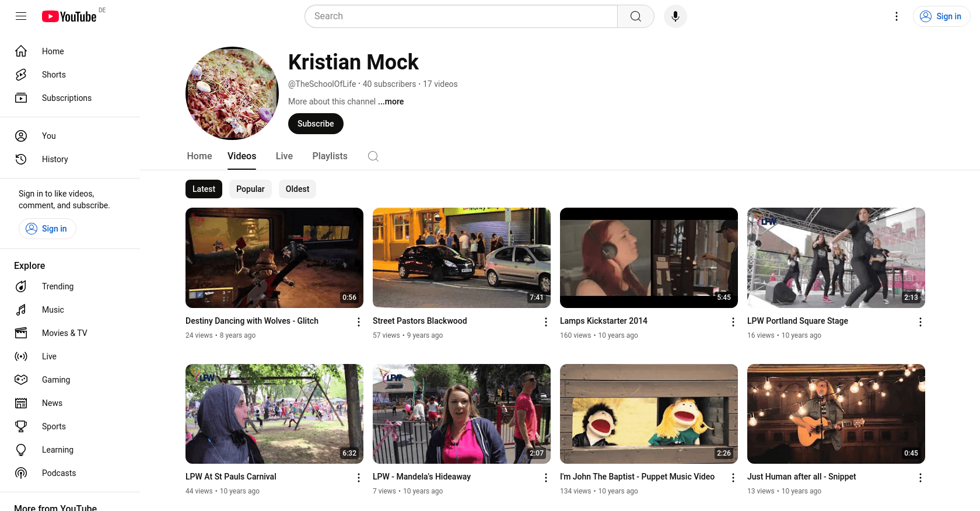
Task: Go to Gaming in sidebar
Action: tap(56, 380)
